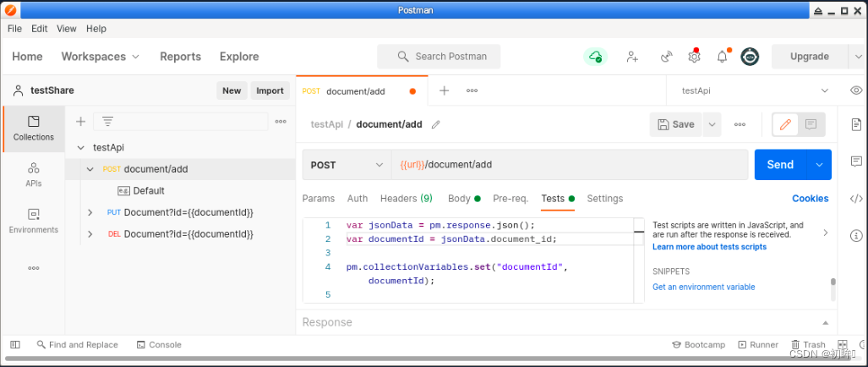The height and width of the screenshot is (367, 868).
Task: Open the Trash
Action: coord(808,344)
